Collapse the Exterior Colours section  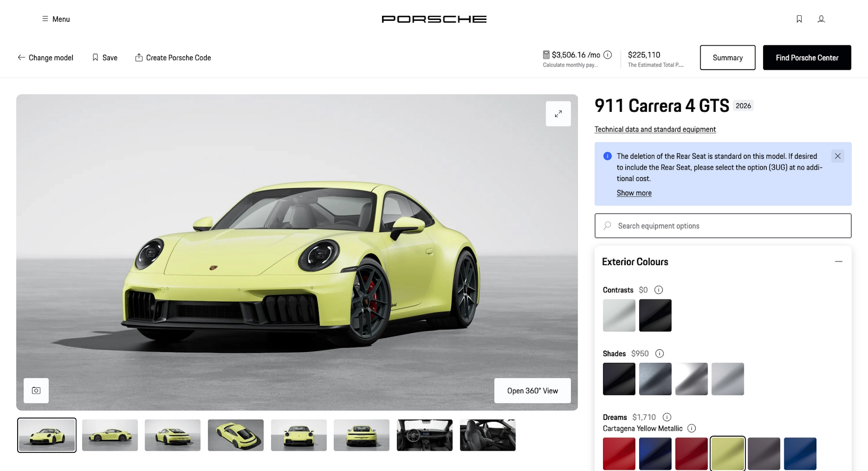pos(838,262)
